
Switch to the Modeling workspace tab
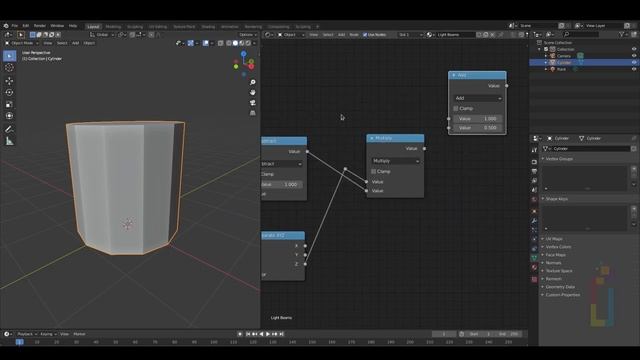point(113,27)
